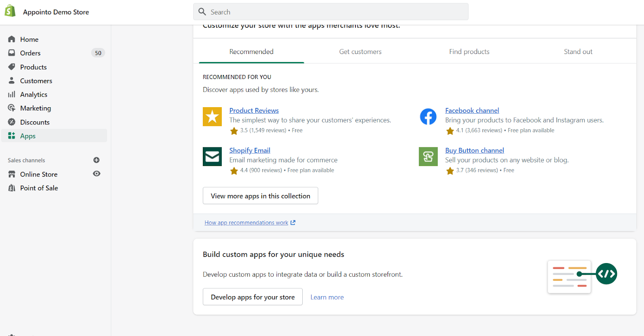644x336 pixels.
Task: Click the Marketing target icon
Action: (x=12, y=108)
